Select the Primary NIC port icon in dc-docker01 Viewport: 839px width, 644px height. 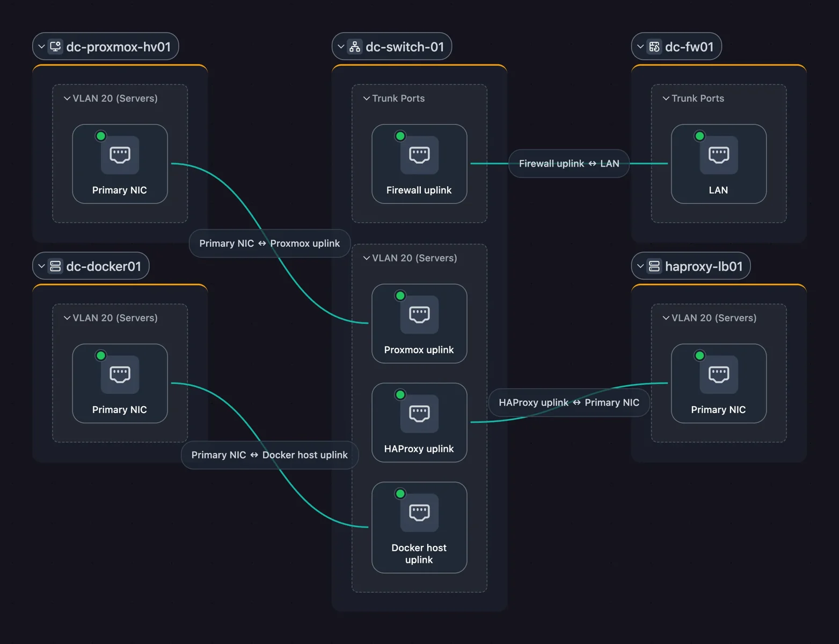pos(120,375)
